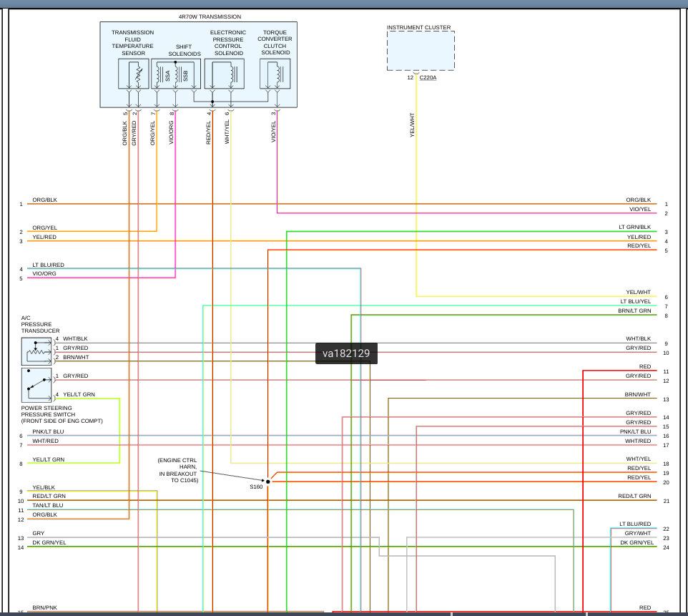This screenshot has width=688, height=616.
Task: Click the LT BLU/RED label at right pin 22
Action: [635, 524]
